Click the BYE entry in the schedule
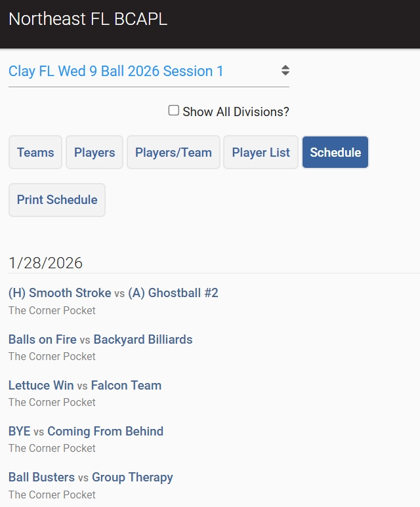The image size is (420, 507). (19, 432)
